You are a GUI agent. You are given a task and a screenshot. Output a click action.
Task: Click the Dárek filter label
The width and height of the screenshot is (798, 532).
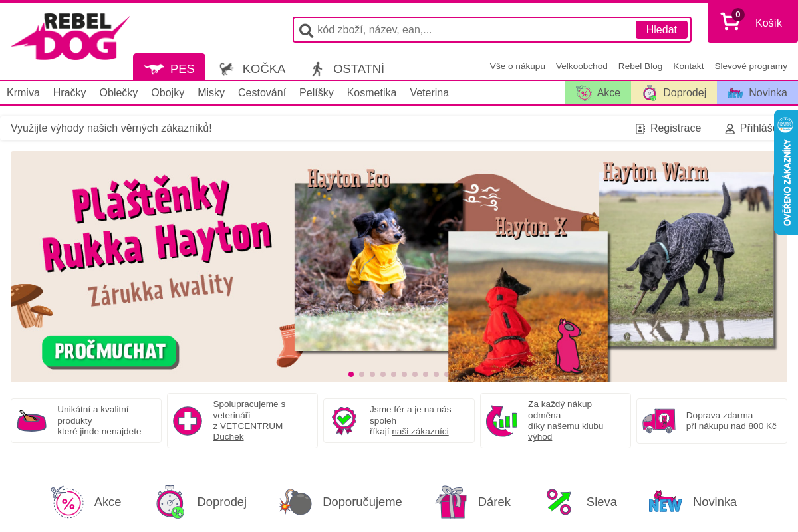494,502
